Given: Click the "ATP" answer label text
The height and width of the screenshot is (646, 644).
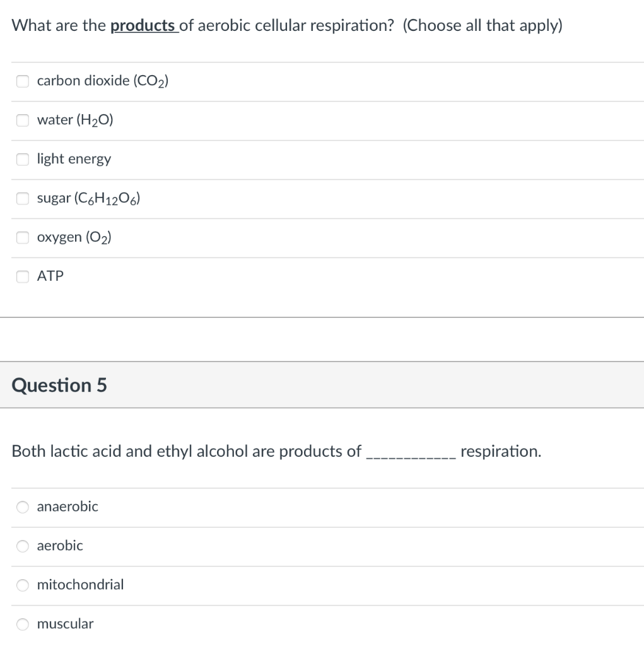Looking at the screenshot, I should (x=50, y=276).
